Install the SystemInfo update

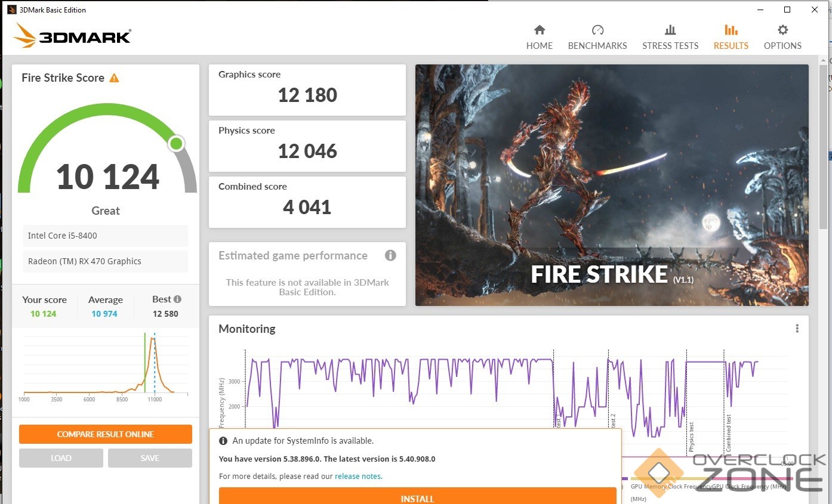tap(417, 496)
